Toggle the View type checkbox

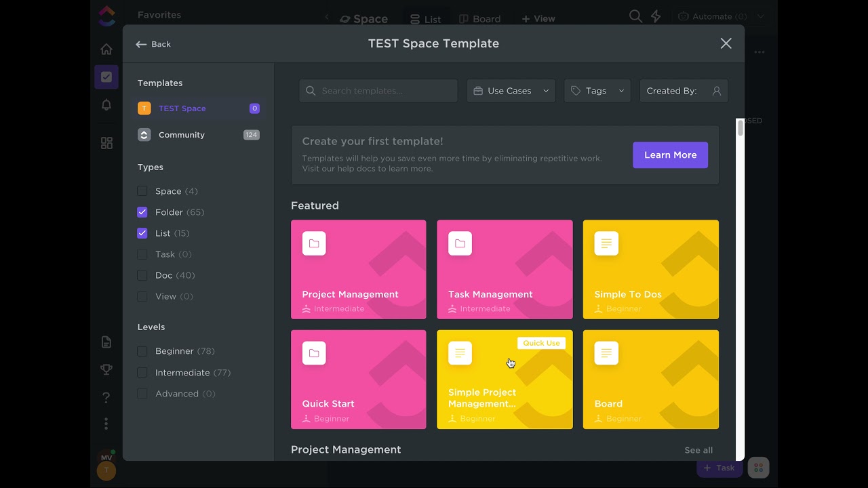(x=142, y=296)
